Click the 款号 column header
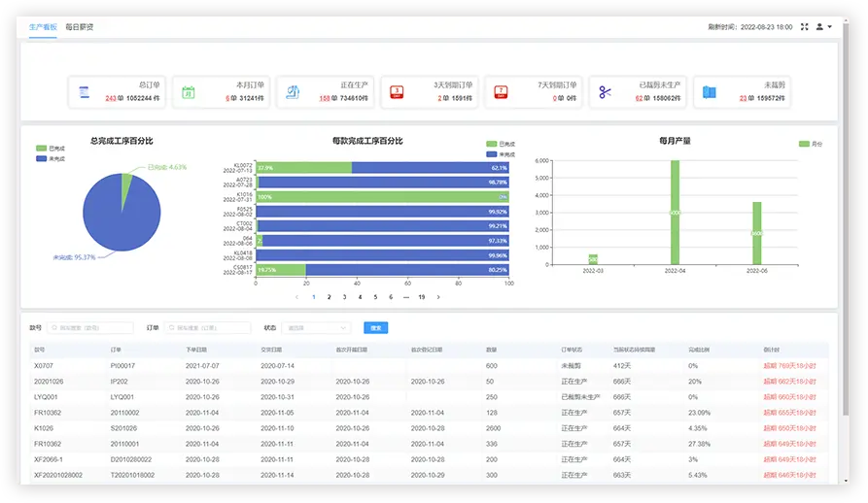The image size is (868, 503). pyautogui.click(x=39, y=350)
